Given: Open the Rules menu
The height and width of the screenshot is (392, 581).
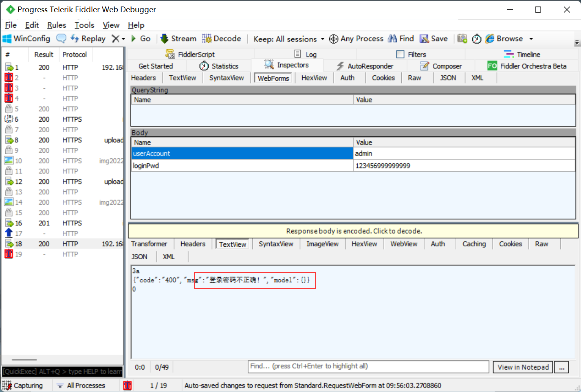Looking at the screenshot, I should (57, 25).
